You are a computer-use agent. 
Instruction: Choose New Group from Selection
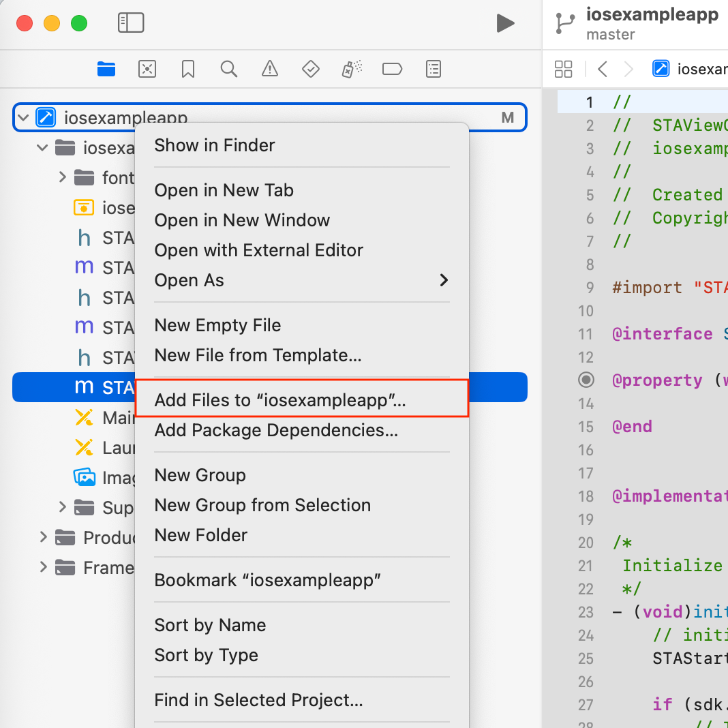(302, 505)
